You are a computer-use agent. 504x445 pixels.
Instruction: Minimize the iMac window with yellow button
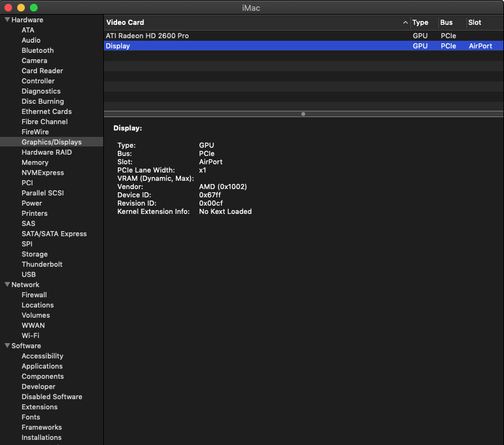(x=21, y=8)
